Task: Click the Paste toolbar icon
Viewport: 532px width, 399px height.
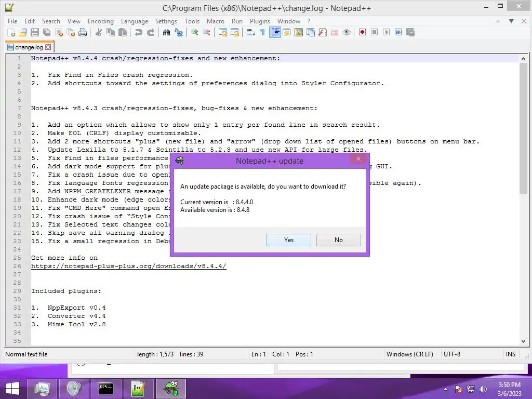Action: pyautogui.click(x=123, y=32)
